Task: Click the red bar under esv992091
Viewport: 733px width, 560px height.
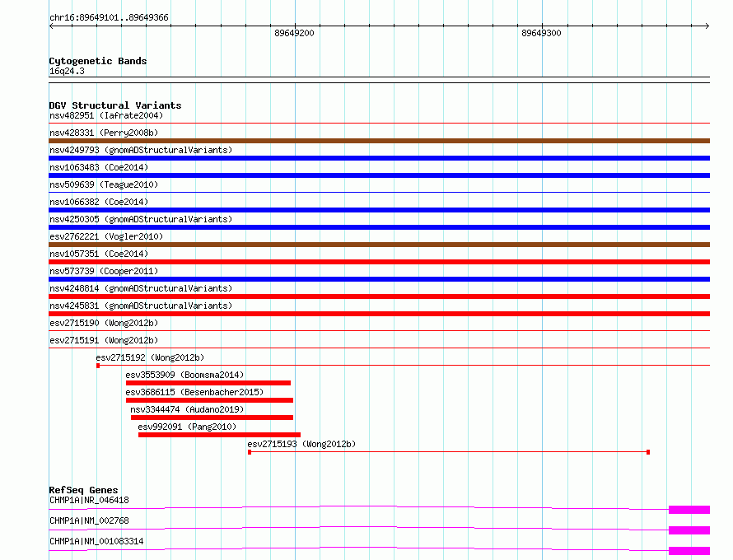Action: click(x=219, y=435)
